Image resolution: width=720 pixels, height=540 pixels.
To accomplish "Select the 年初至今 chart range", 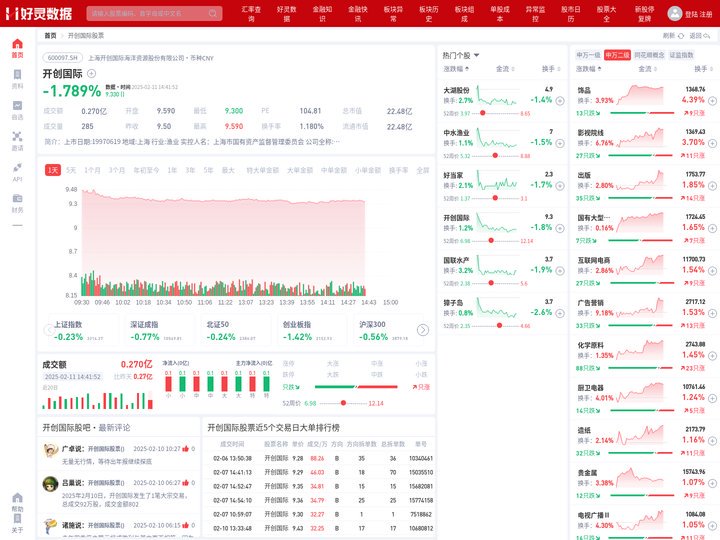I will coord(146,170).
